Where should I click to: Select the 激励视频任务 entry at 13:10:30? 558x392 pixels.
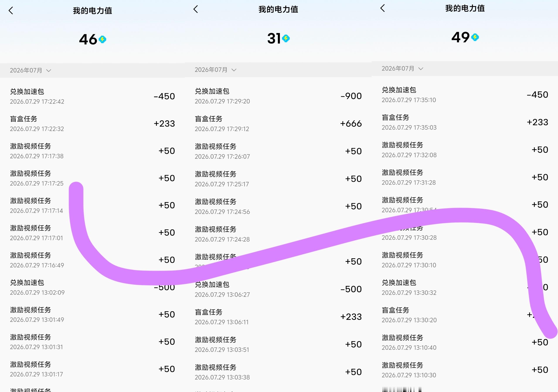coord(465,370)
